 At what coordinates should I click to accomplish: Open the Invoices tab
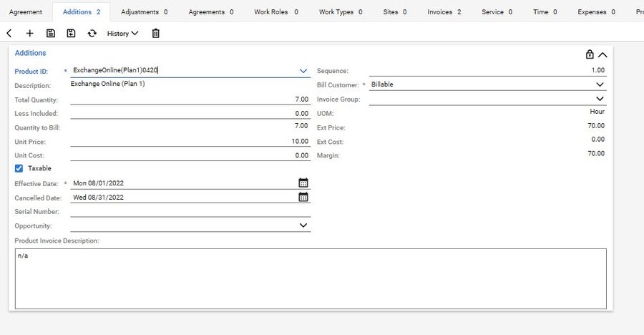(x=444, y=12)
